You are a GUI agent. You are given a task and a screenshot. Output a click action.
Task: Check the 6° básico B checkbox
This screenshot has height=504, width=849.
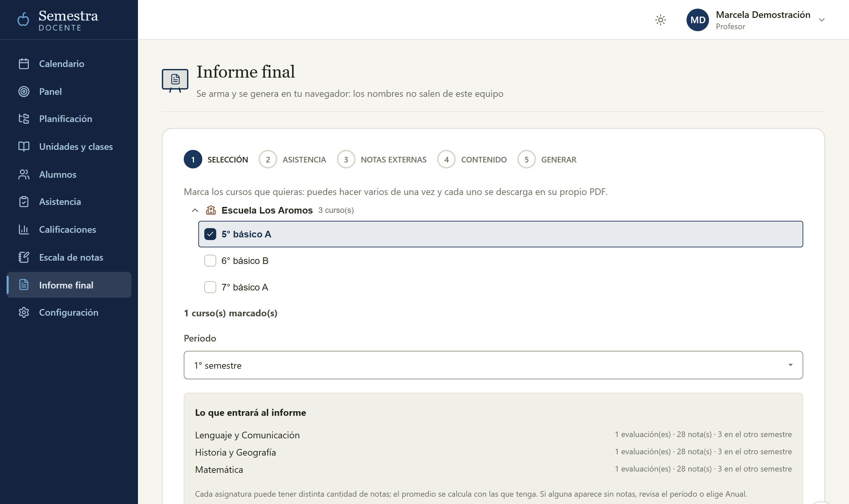[210, 261]
